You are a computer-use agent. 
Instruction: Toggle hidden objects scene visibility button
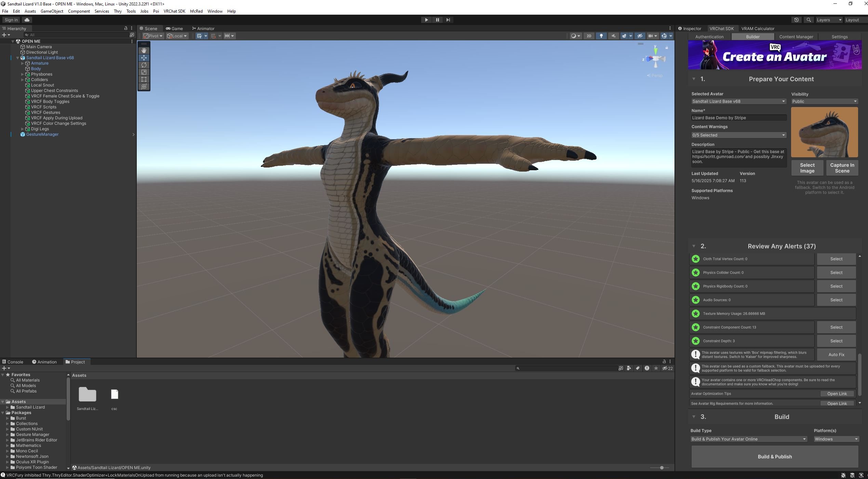[640, 36]
